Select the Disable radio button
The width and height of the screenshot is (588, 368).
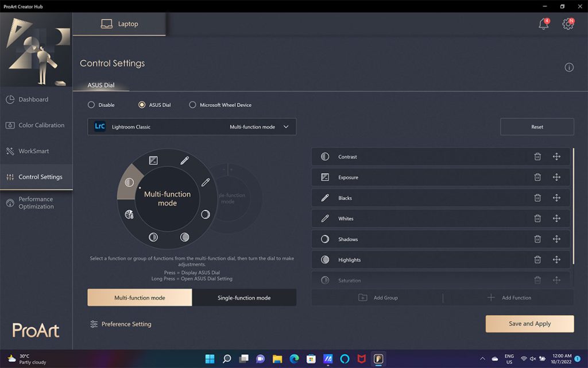point(91,105)
